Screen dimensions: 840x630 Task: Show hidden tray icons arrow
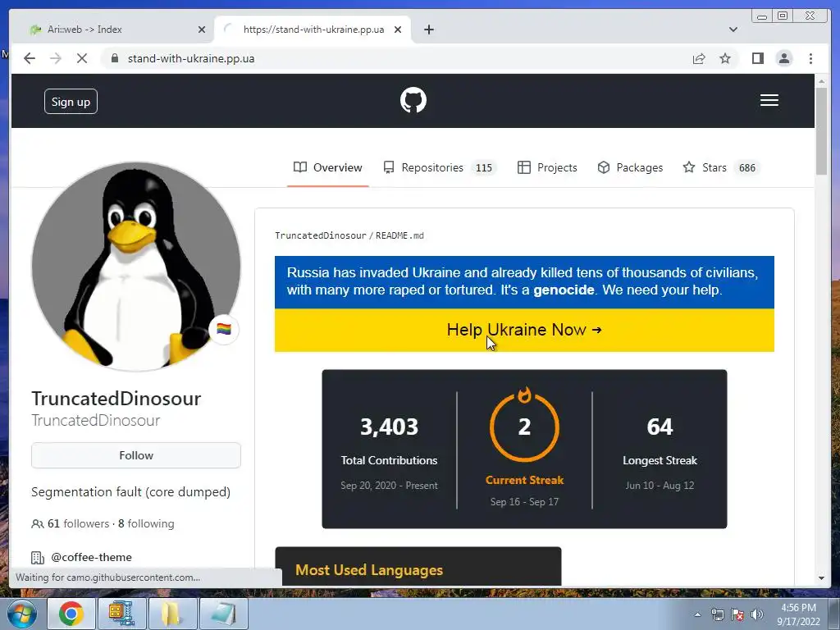coord(697,614)
